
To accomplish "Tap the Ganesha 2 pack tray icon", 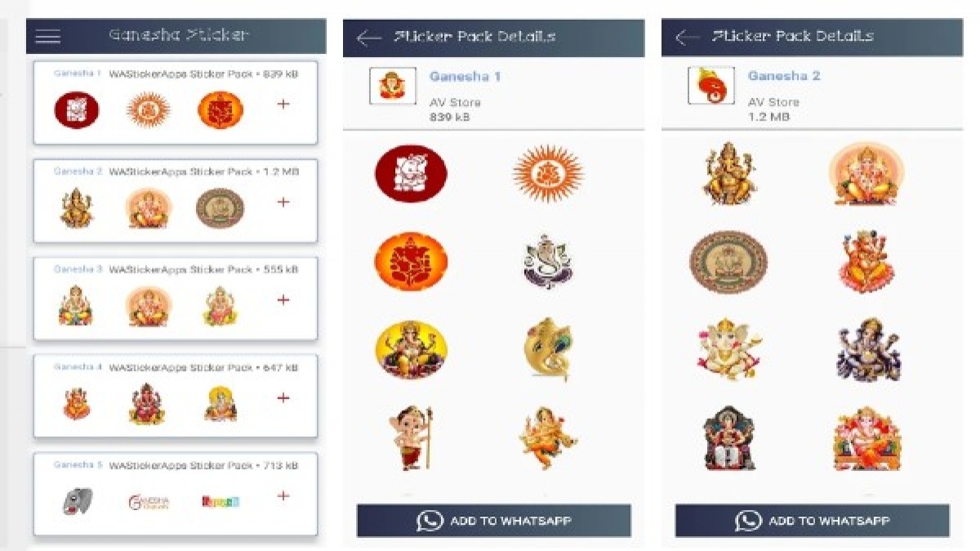I will [710, 85].
